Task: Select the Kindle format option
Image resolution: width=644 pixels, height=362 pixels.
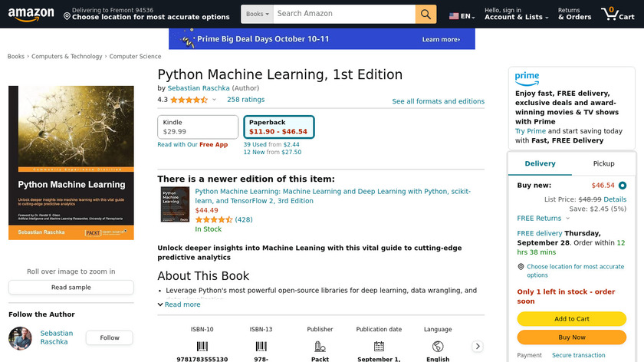Action: [x=198, y=127]
